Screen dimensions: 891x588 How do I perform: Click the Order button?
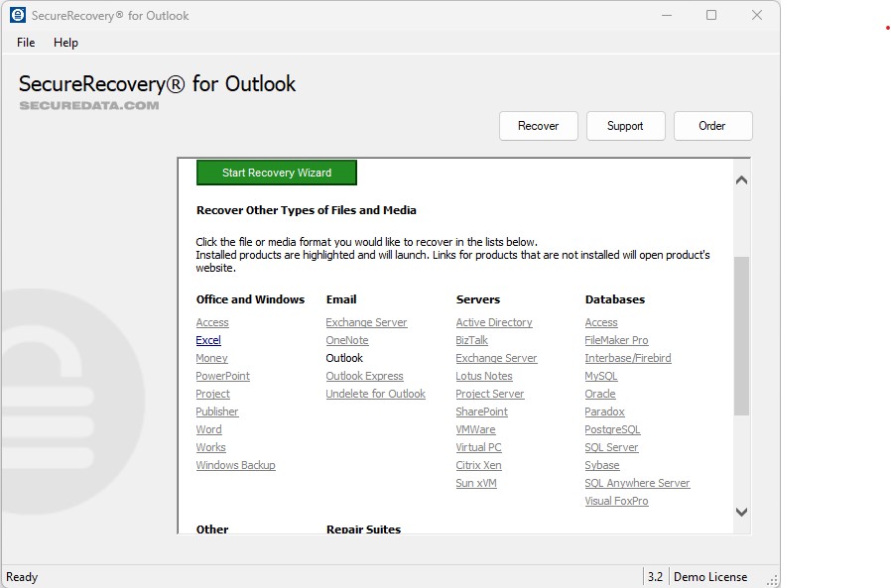point(712,126)
